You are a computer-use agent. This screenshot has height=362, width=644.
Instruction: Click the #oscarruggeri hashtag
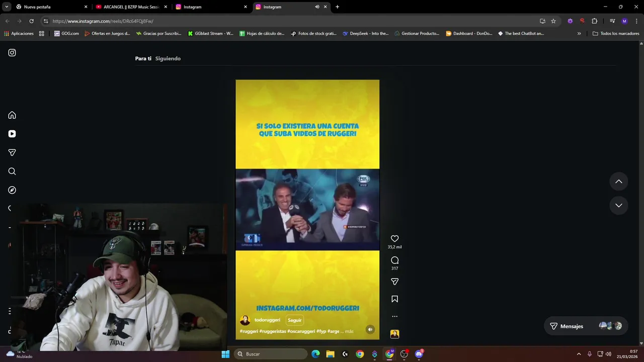tap(301, 331)
